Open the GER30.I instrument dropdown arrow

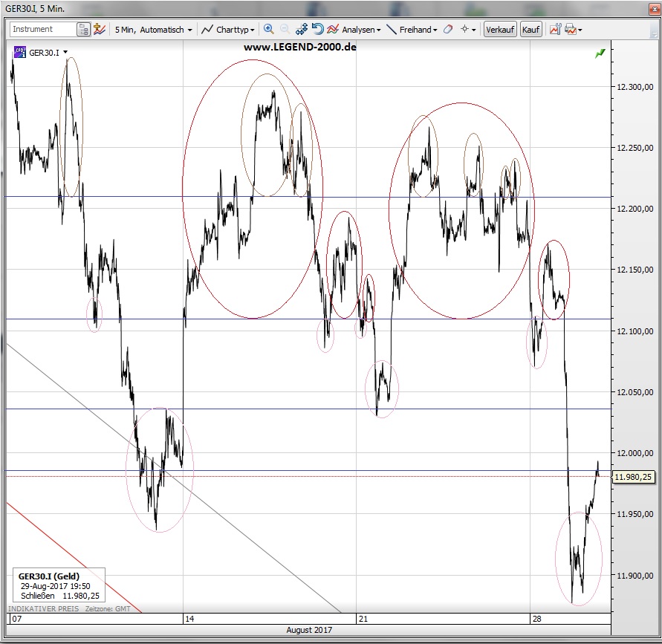coord(66,53)
